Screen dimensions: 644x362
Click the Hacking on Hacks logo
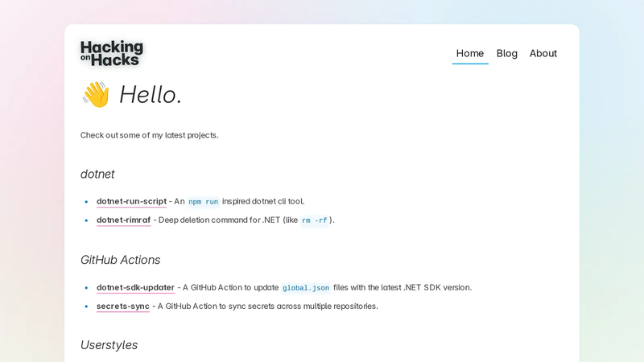pos(112,53)
